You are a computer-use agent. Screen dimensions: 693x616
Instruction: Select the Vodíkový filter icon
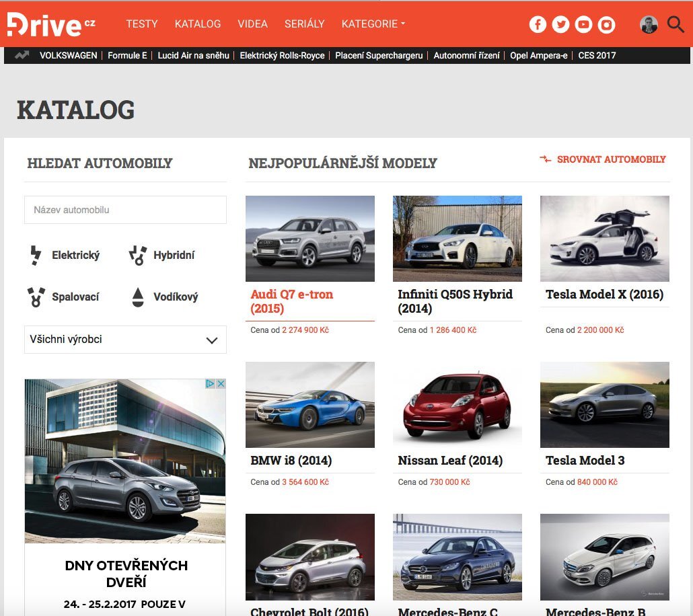(137, 297)
